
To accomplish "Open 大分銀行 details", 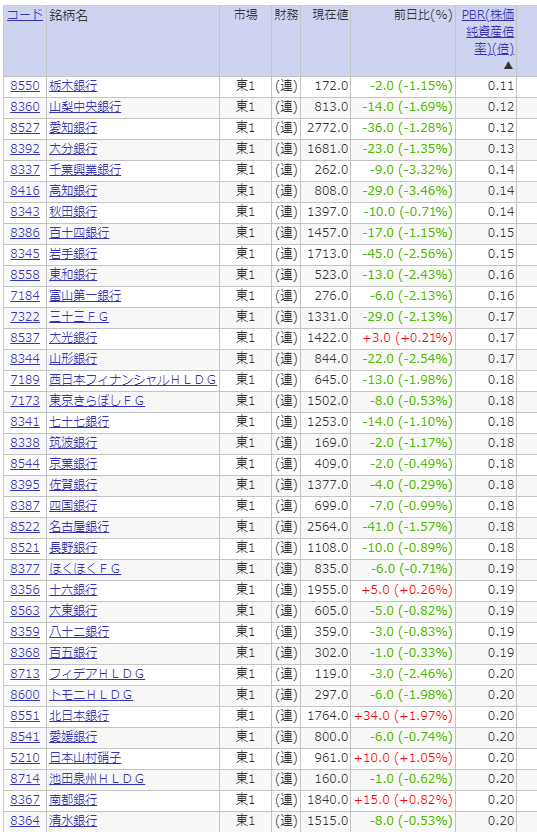I will [x=73, y=149].
